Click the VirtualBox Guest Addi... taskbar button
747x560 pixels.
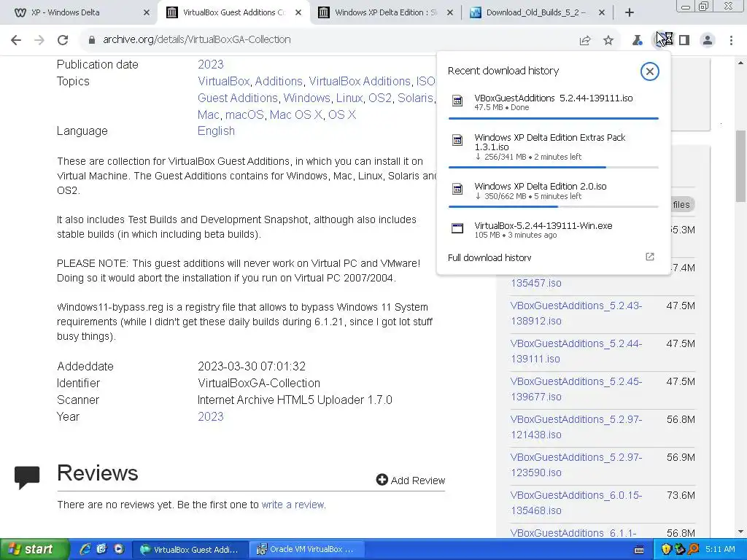coord(190,550)
